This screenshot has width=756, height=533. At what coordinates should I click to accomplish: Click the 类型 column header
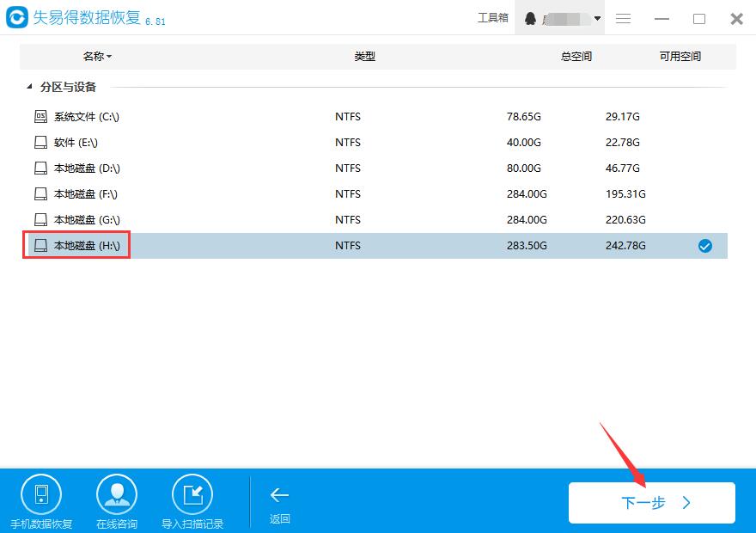(364, 57)
